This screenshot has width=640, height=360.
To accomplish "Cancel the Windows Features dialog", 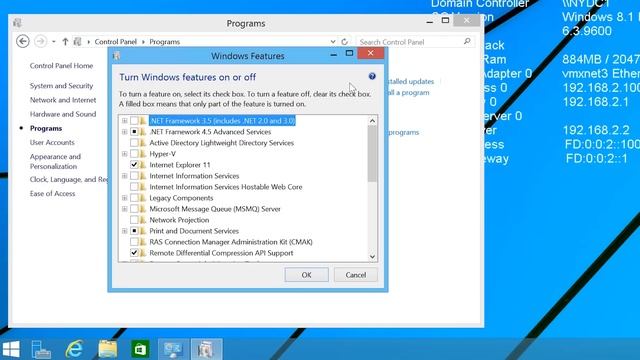I will 356,275.
